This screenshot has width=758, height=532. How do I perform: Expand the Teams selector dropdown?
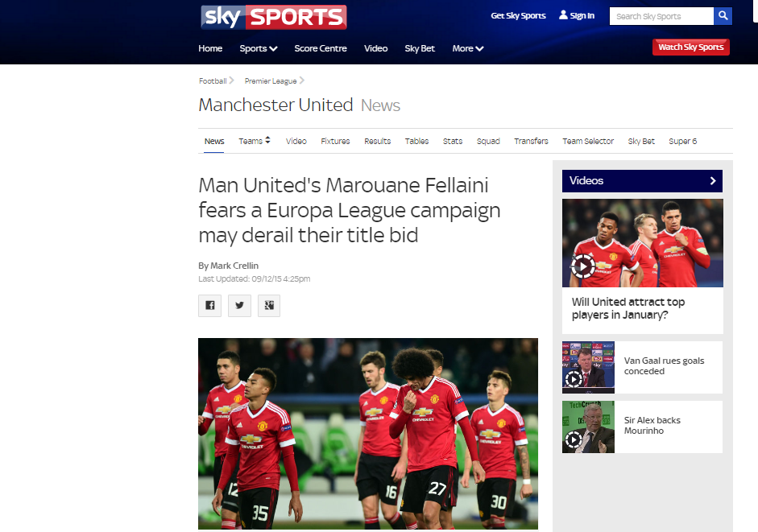255,141
